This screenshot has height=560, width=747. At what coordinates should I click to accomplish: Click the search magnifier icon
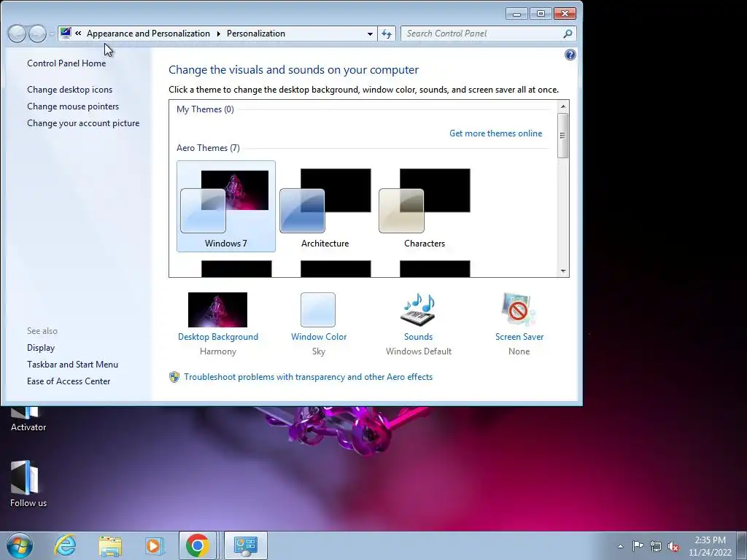click(x=568, y=34)
